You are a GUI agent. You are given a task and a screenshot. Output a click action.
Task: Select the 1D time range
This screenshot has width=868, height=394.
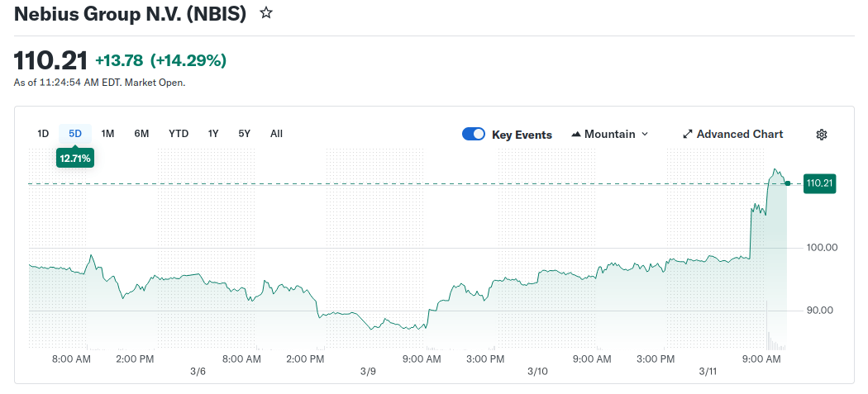pyautogui.click(x=43, y=134)
